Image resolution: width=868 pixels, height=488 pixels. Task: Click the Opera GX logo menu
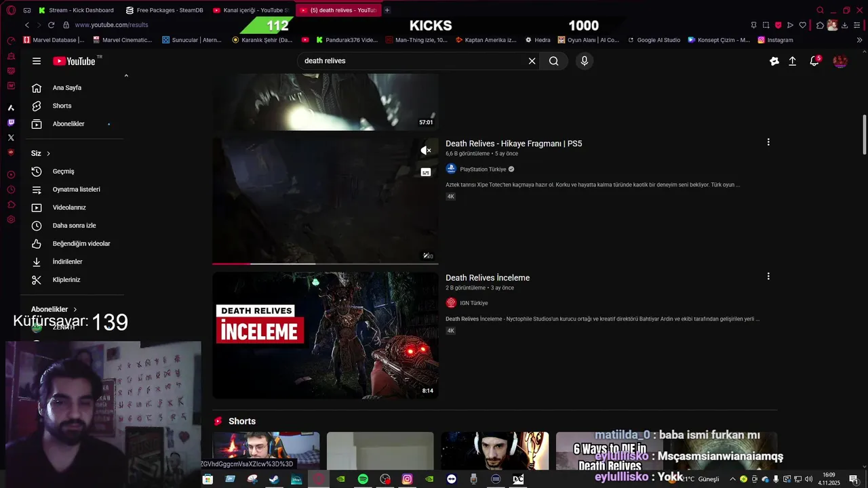11,10
